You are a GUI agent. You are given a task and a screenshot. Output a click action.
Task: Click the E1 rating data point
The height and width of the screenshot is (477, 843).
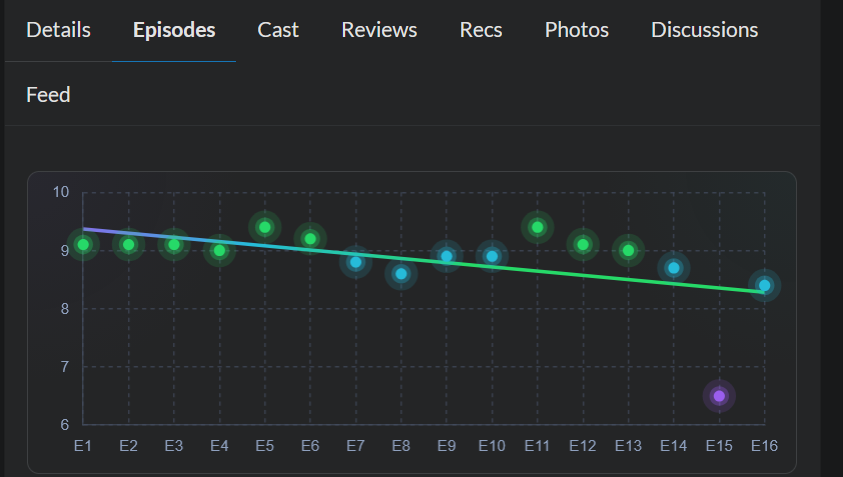(83, 245)
